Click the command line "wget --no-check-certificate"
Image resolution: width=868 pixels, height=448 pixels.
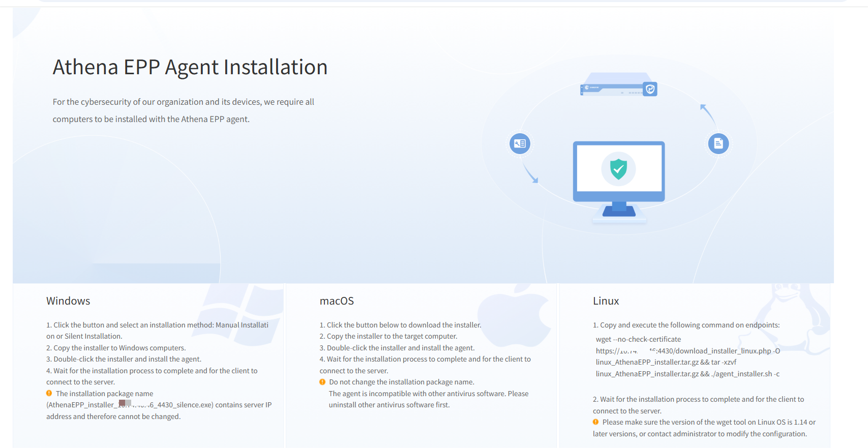coord(639,339)
